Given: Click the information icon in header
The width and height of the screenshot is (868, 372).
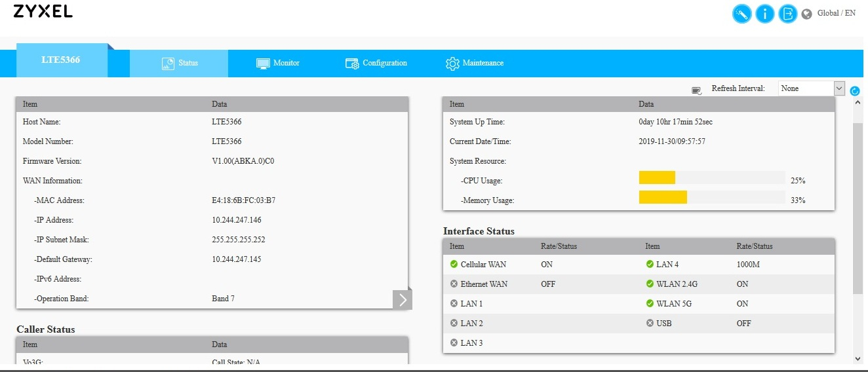Looking at the screenshot, I should click(x=765, y=14).
